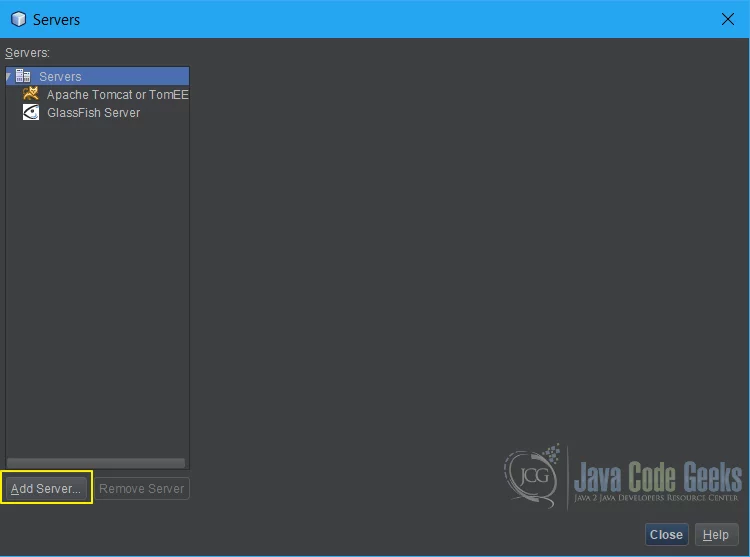
Task: Click the Servers root node building icon
Action: pyautogui.click(x=23, y=76)
